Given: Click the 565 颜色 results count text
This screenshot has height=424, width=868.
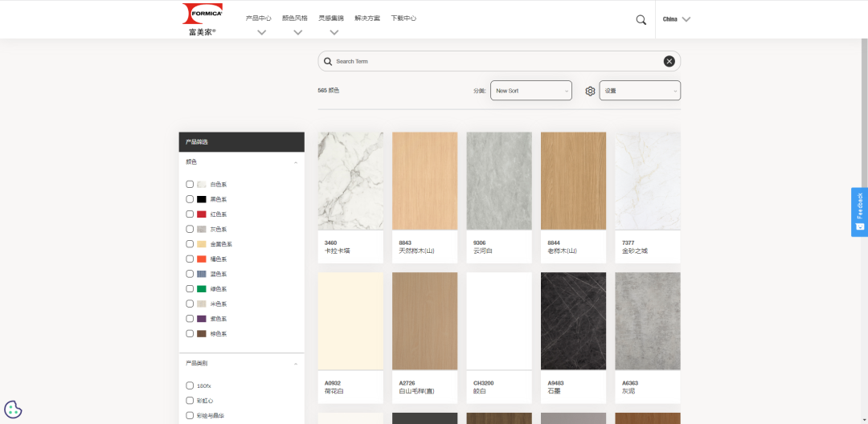Looking at the screenshot, I should point(329,91).
